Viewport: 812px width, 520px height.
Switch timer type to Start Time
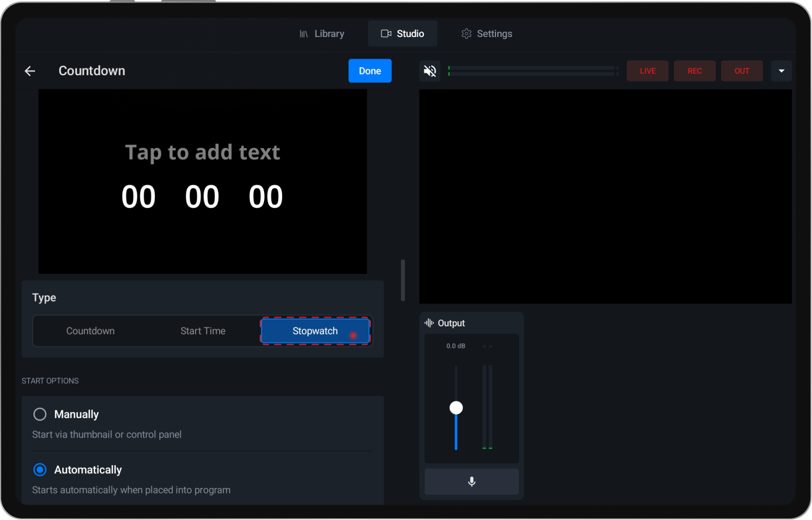click(x=202, y=331)
